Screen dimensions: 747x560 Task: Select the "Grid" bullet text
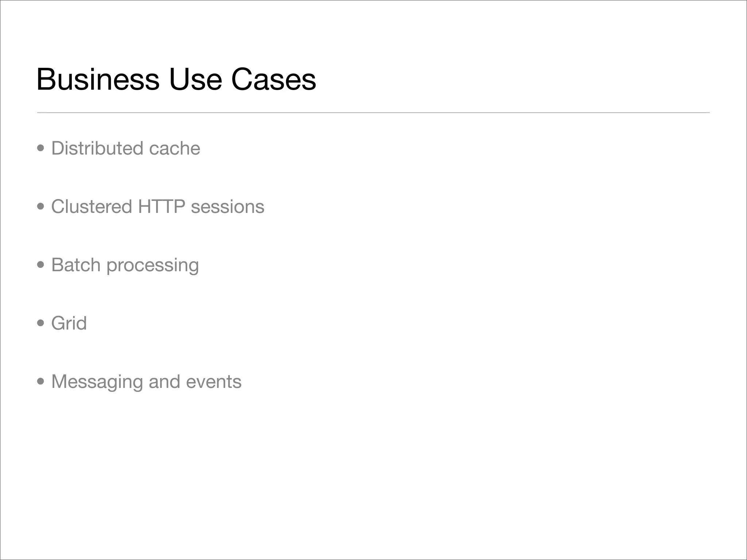click(69, 323)
